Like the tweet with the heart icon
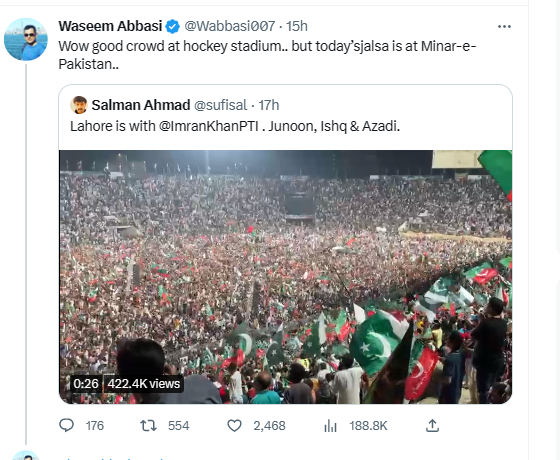Screen dimensions: 560x460 235,425
